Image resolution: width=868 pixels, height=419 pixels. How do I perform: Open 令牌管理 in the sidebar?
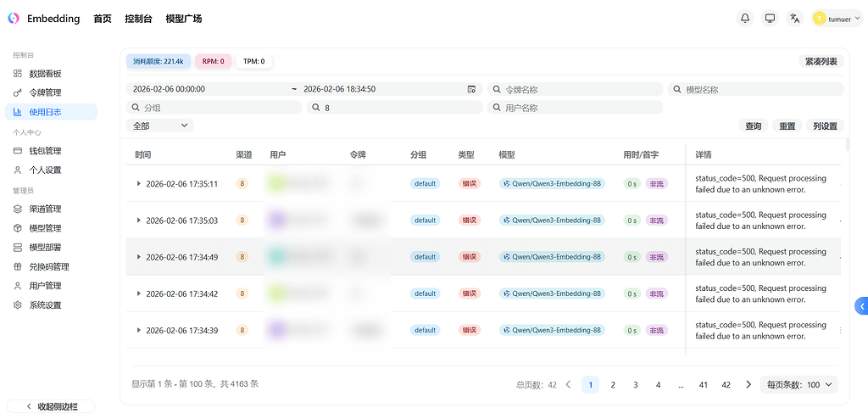click(x=51, y=92)
